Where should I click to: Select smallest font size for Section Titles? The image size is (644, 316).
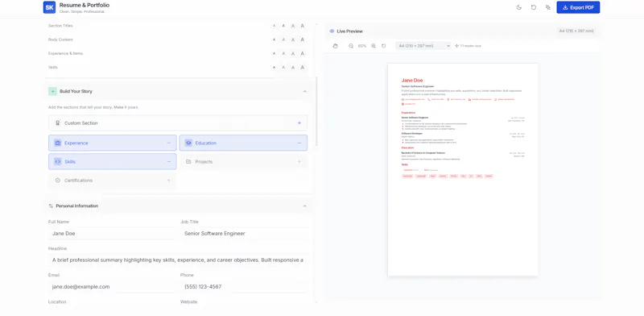[274, 26]
